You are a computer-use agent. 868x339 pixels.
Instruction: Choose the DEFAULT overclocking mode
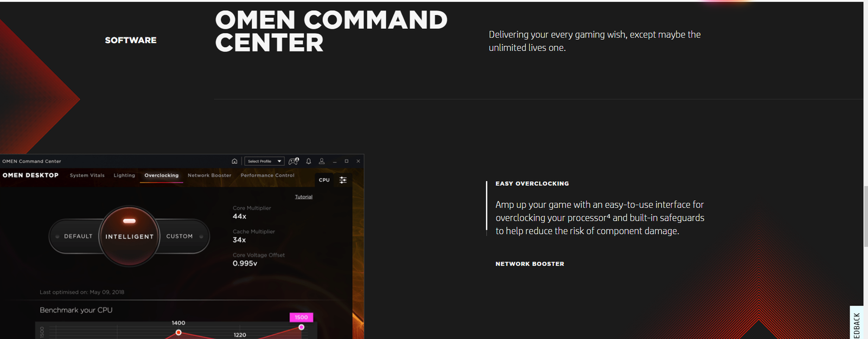(78, 236)
